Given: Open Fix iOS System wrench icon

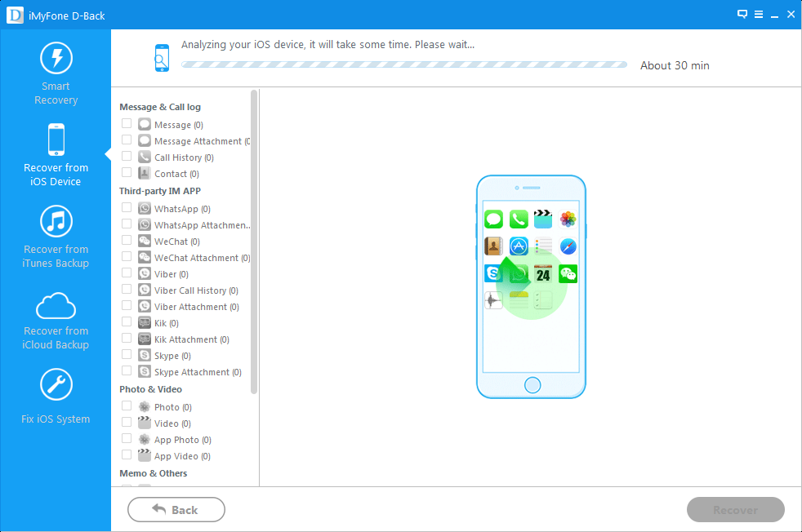Looking at the screenshot, I should point(56,384).
